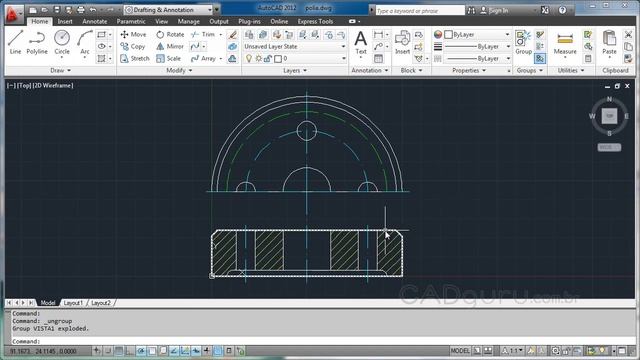Screen dimensions: 640x360
Task: Click the Erase pencil icon in Modify
Action: [233, 35]
